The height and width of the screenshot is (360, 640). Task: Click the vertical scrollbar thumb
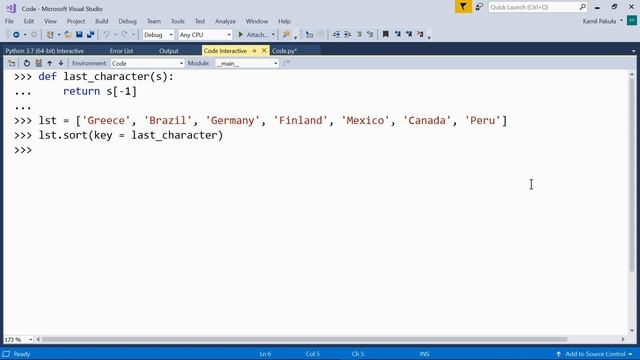pos(632,176)
